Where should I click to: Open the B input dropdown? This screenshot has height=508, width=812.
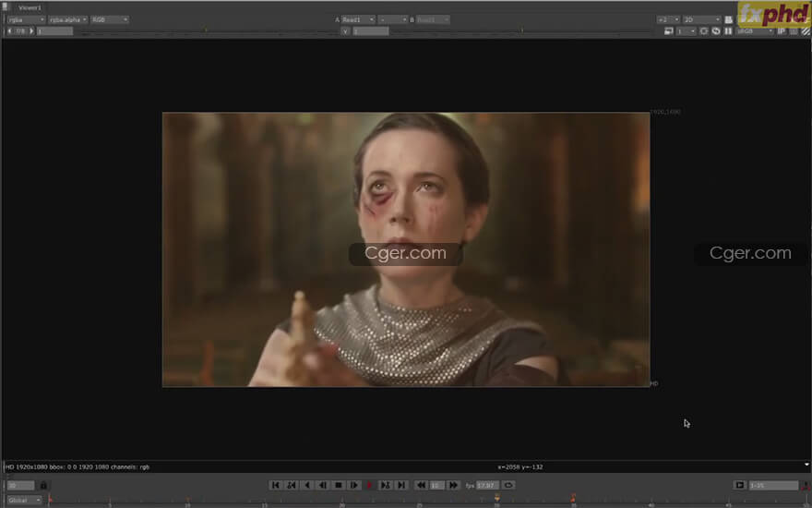(433, 19)
